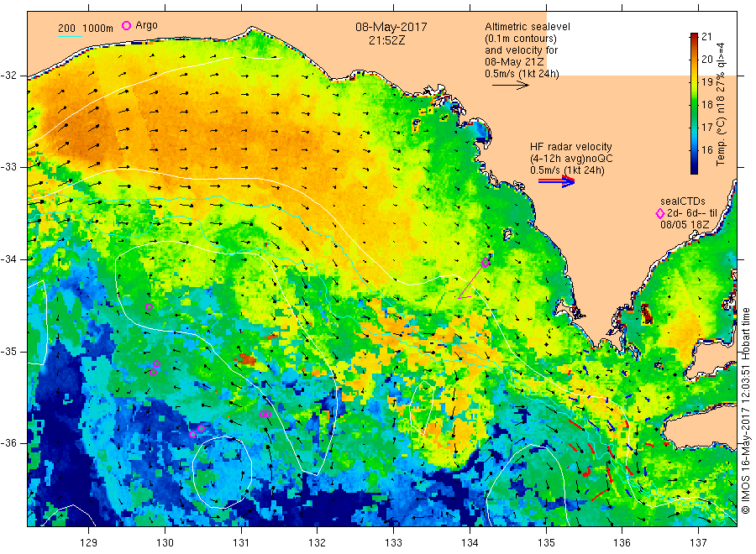
Task: Click the '200 1000m' depth contour label
Action: pos(86,29)
